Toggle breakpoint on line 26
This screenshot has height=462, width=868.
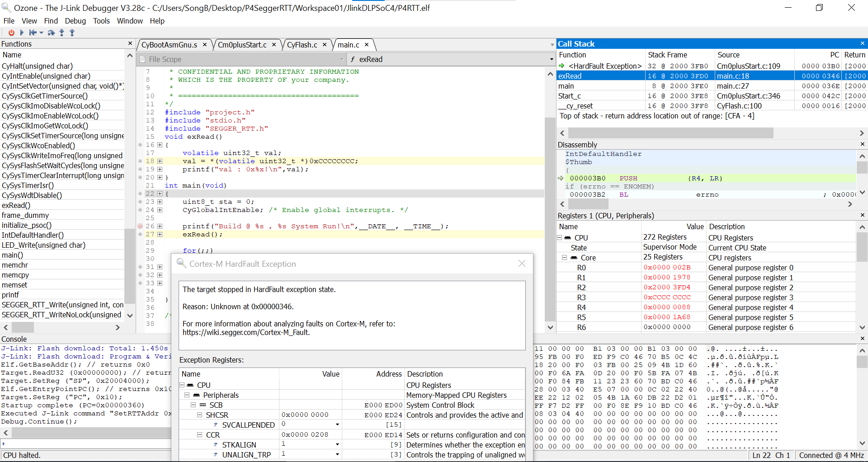[x=140, y=226]
